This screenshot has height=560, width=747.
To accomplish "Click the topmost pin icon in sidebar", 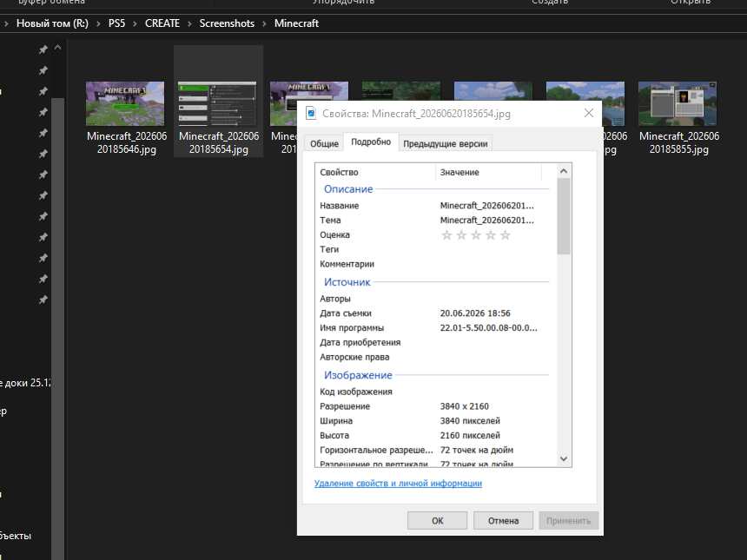I will click(43, 49).
